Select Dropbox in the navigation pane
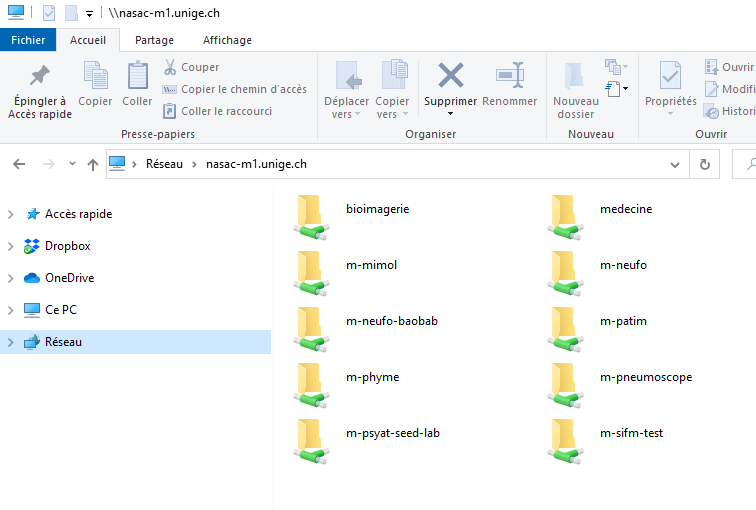The height and width of the screenshot is (510, 756). tap(67, 246)
